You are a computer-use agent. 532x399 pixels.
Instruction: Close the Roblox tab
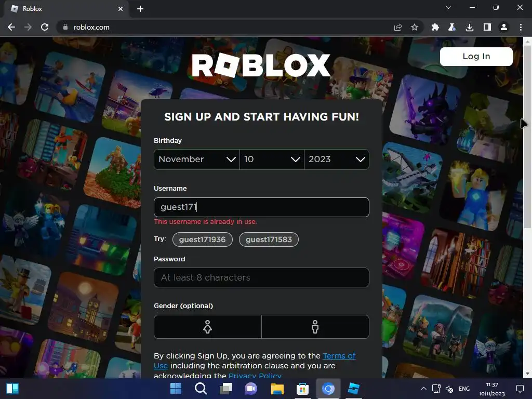pos(121,9)
